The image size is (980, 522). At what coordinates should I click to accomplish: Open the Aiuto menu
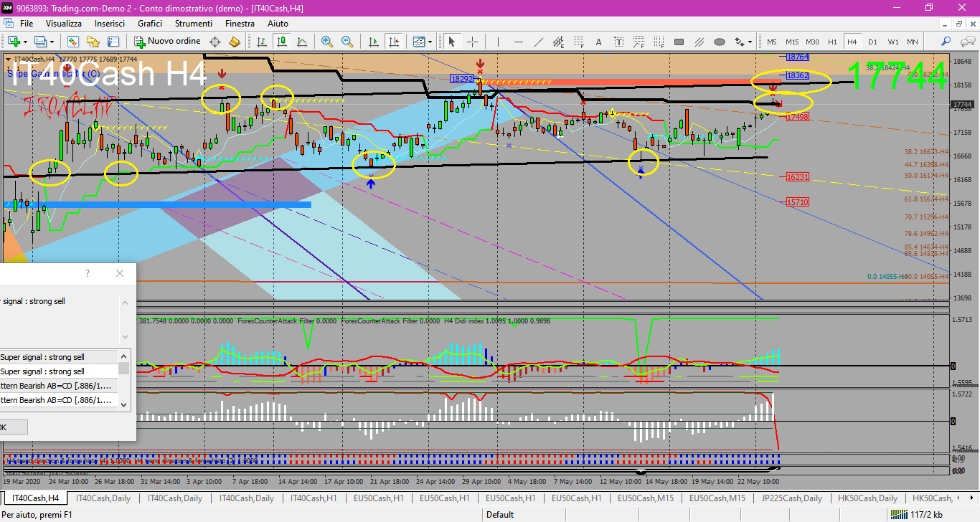[278, 24]
